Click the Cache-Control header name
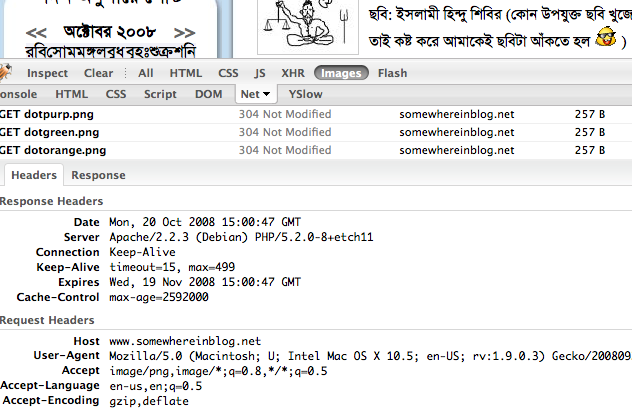 click(x=58, y=297)
